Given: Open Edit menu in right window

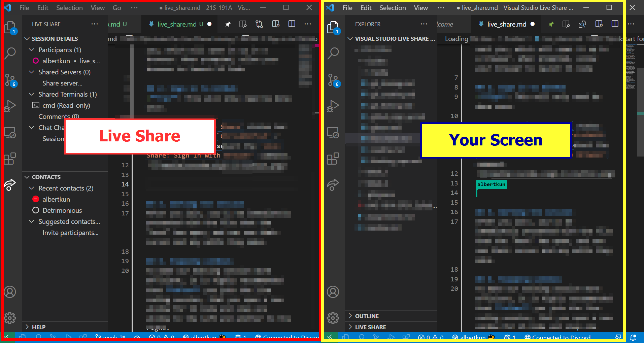Looking at the screenshot, I should pos(366,7).
